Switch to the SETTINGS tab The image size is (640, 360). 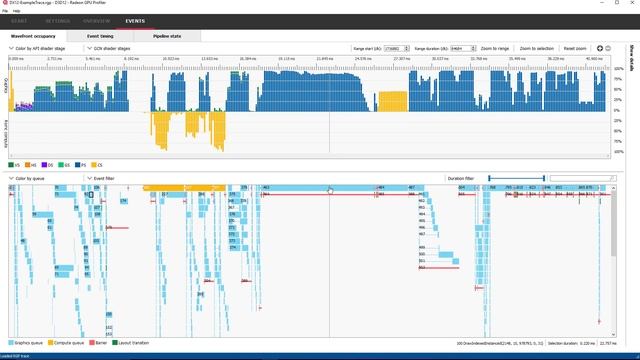point(58,21)
